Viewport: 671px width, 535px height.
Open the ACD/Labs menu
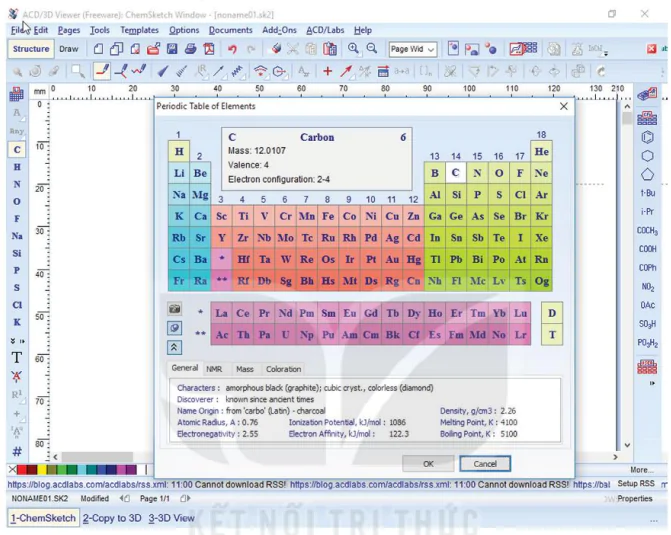325,30
